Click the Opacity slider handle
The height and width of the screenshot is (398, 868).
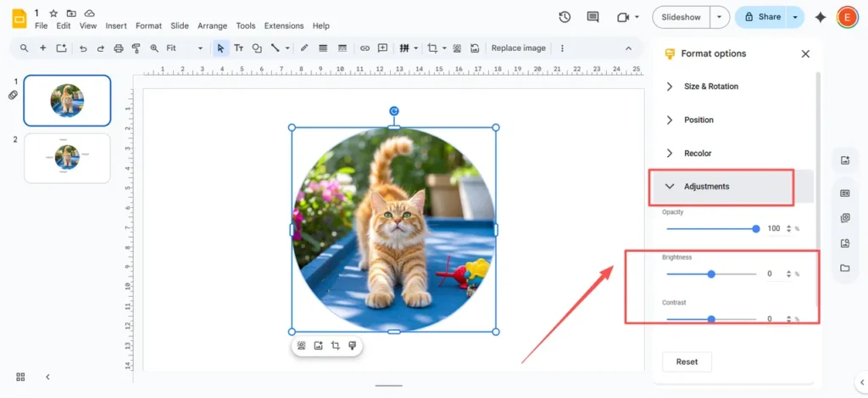[756, 228]
